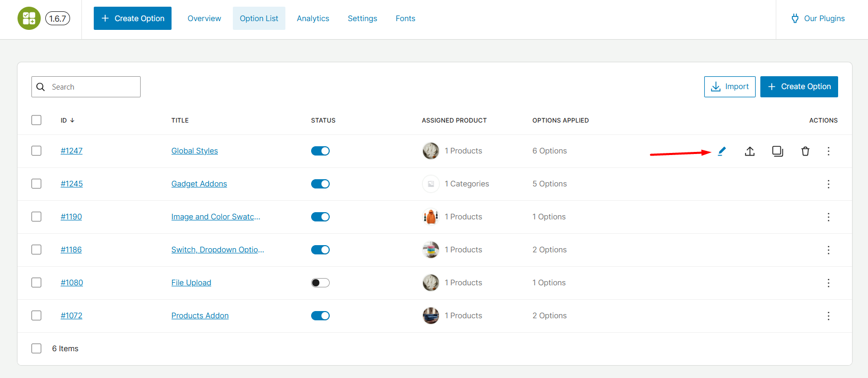Click the export icon for Global Styles

[x=750, y=151]
